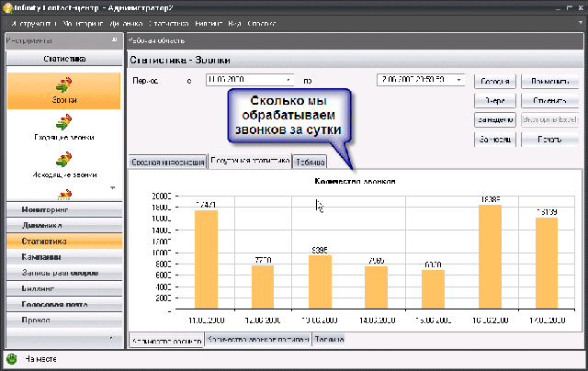Select highlighted Статистика in navigation pane
The image size is (588, 371).
pyautogui.click(x=64, y=242)
